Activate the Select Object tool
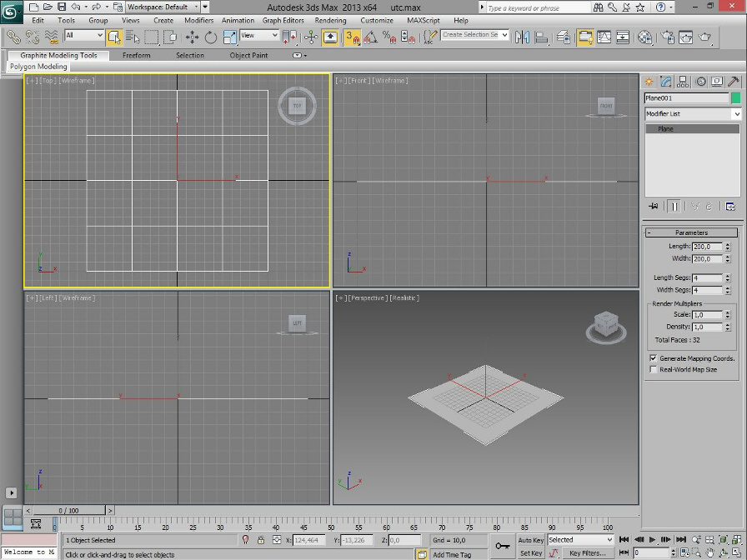 [114, 37]
